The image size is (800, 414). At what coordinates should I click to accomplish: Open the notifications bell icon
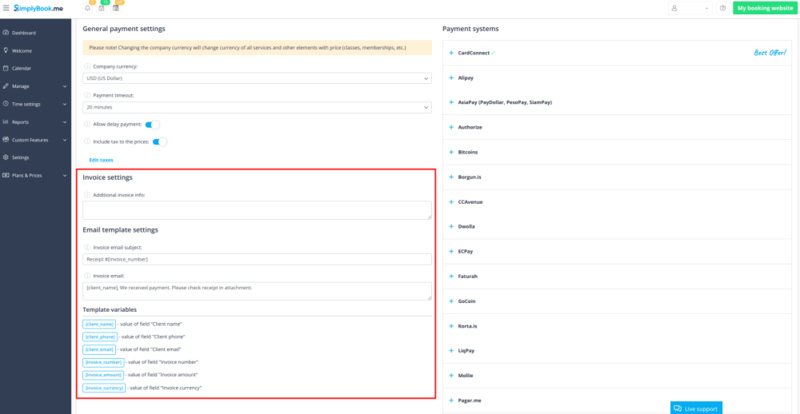(x=88, y=8)
